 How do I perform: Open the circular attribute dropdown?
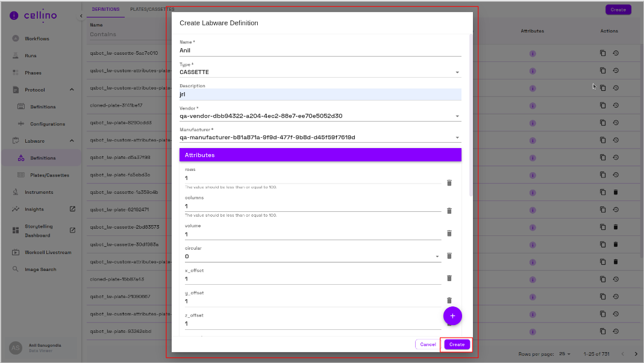click(x=437, y=255)
